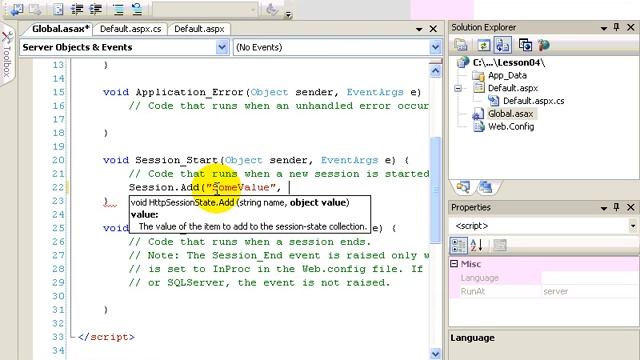Viewport: 640px width, 360px height.
Task: Select the App_Data folder
Action: (x=507, y=76)
